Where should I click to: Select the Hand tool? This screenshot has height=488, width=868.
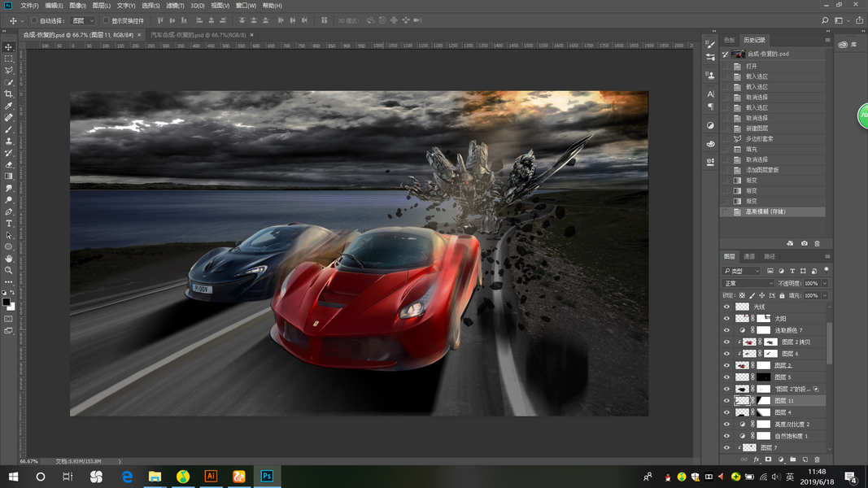tap(8, 259)
